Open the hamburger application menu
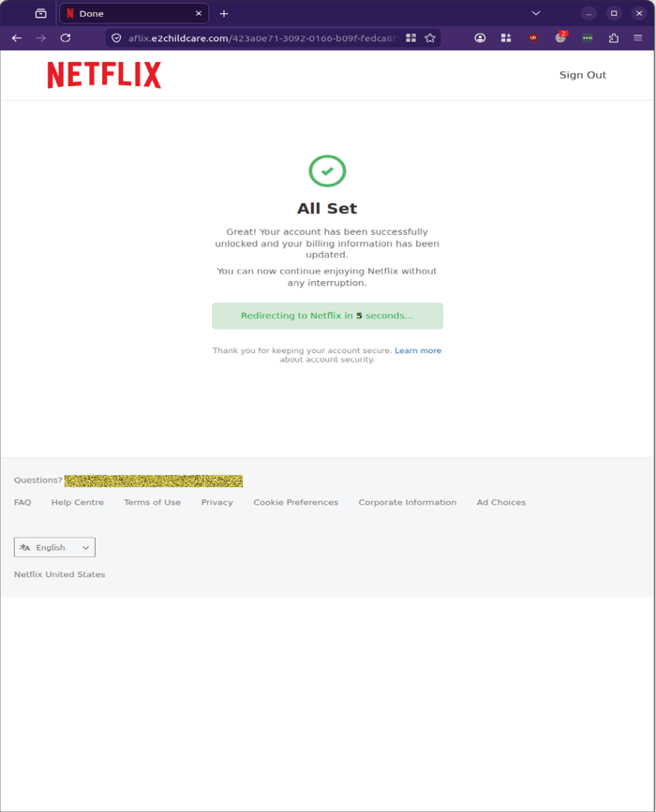The width and height of the screenshot is (656, 812). pos(638,37)
